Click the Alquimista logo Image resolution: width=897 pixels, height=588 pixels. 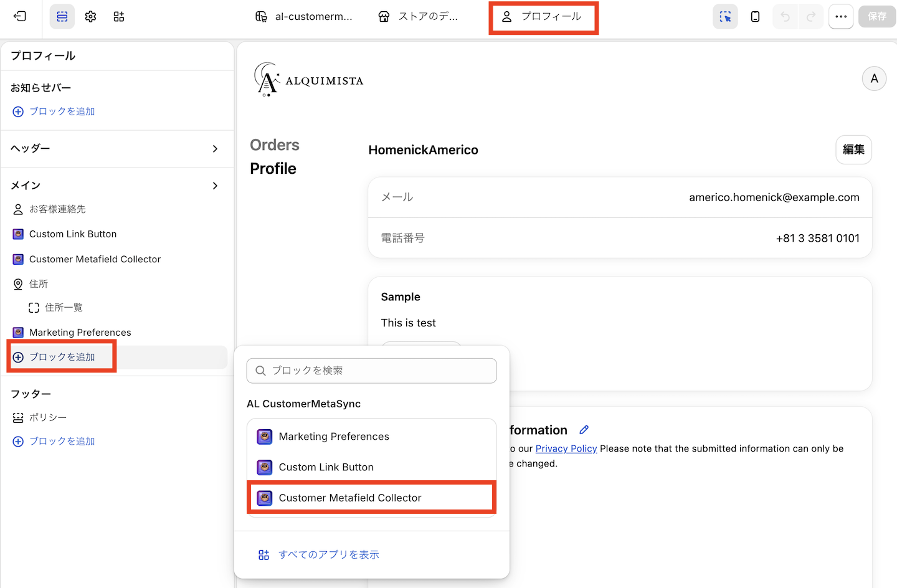coord(309,80)
